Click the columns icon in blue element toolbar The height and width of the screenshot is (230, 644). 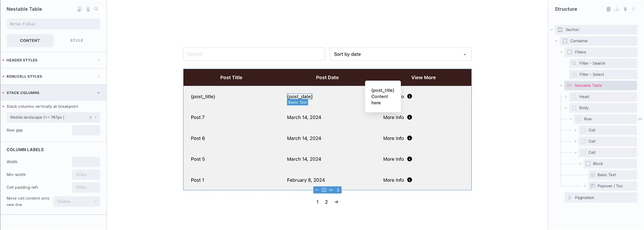click(324, 190)
